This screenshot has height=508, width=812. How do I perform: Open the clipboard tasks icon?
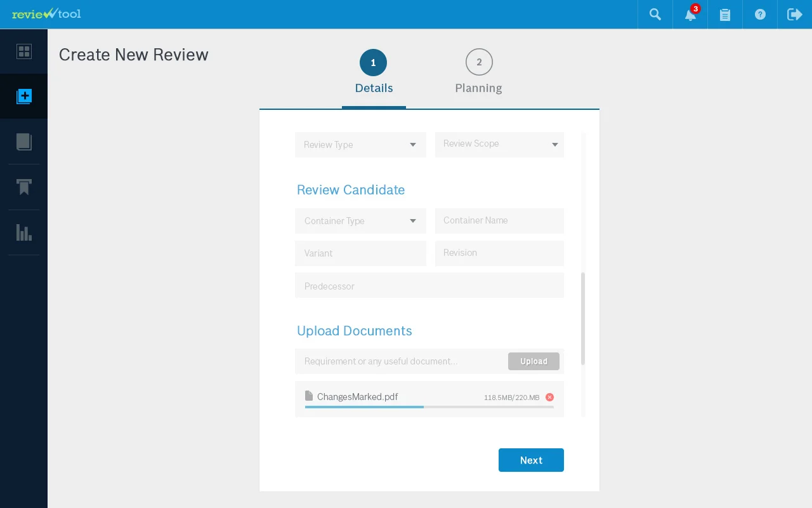click(x=725, y=14)
